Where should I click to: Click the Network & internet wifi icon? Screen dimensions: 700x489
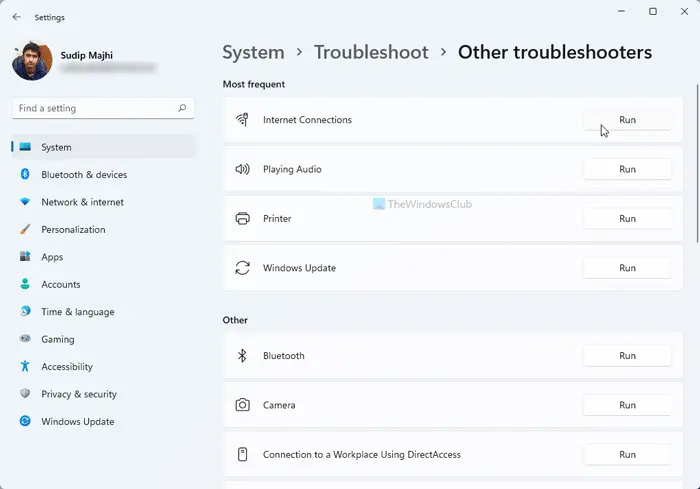point(25,202)
